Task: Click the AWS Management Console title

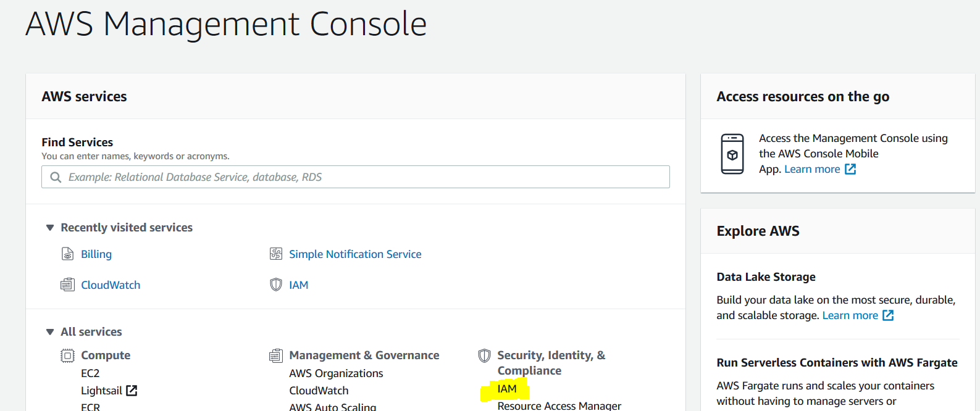Action: 226,24
